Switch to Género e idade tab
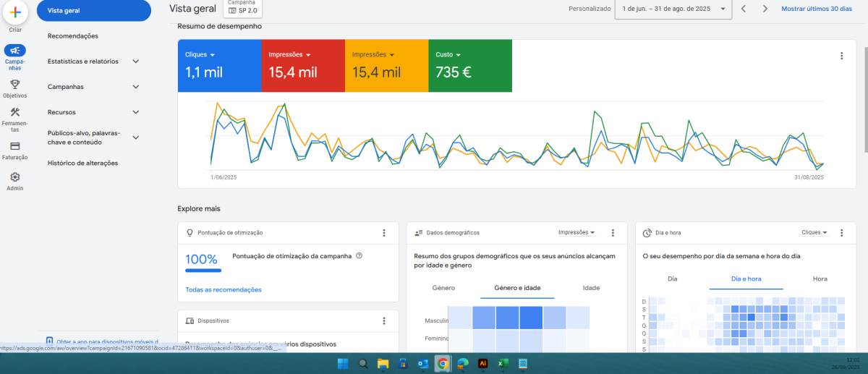The height and width of the screenshot is (374, 868). (517, 288)
